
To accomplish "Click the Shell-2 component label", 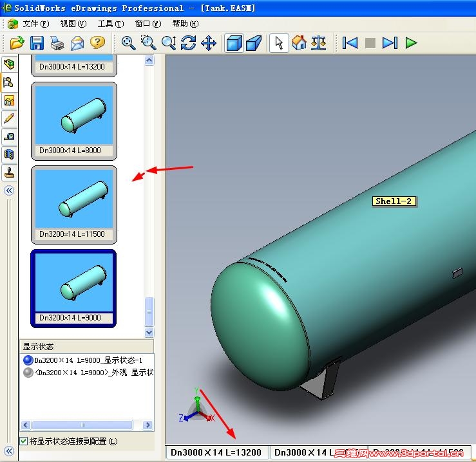I will click(394, 201).
